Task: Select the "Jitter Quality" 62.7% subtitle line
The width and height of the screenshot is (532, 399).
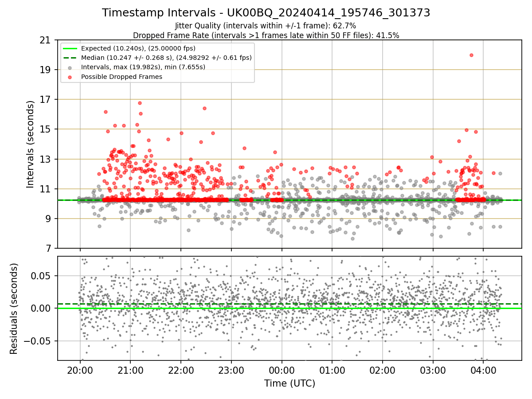Action: pos(266,26)
